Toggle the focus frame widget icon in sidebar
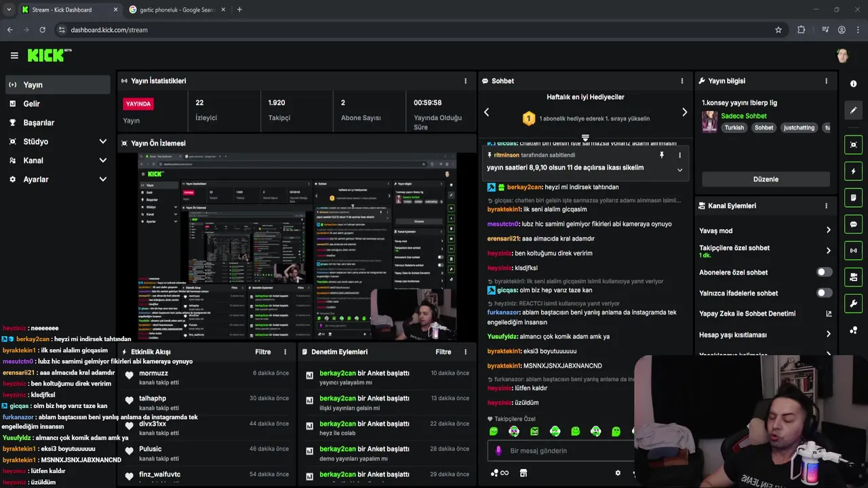This screenshot has width=868, height=488. pyautogui.click(x=853, y=144)
